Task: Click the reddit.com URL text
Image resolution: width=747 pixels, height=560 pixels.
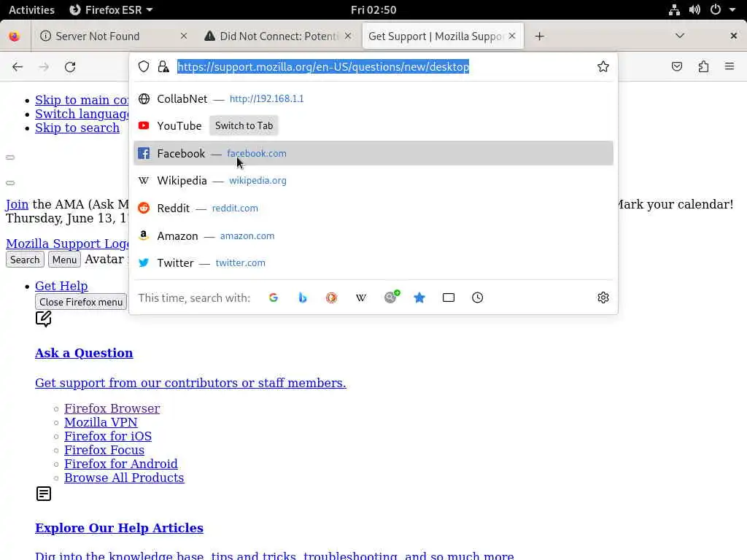Action: (x=235, y=208)
